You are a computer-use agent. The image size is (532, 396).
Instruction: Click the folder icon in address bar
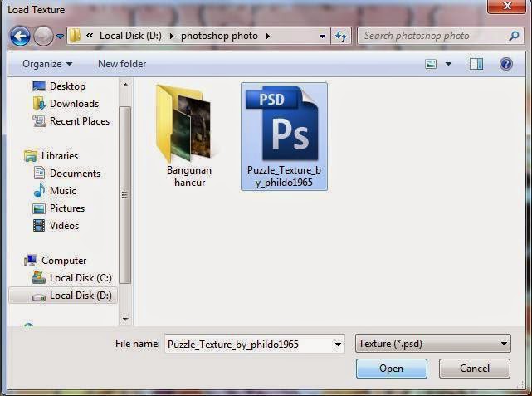point(75,36)
